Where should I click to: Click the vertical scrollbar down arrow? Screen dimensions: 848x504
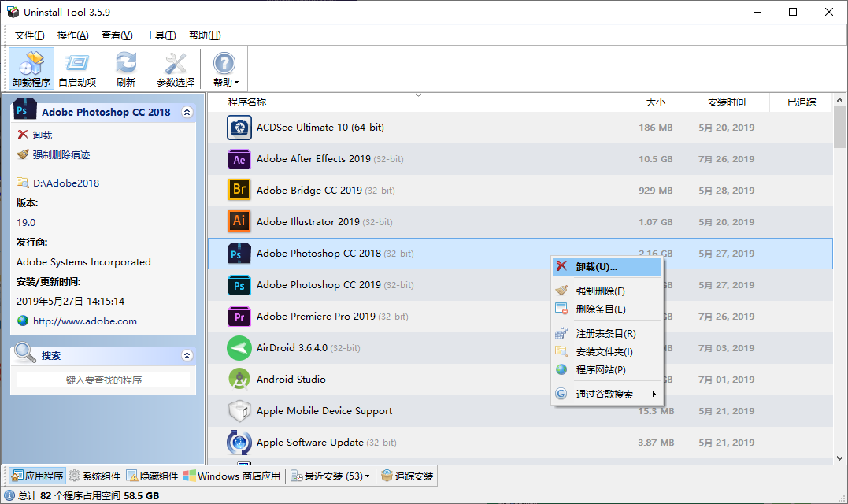point(839,458)
